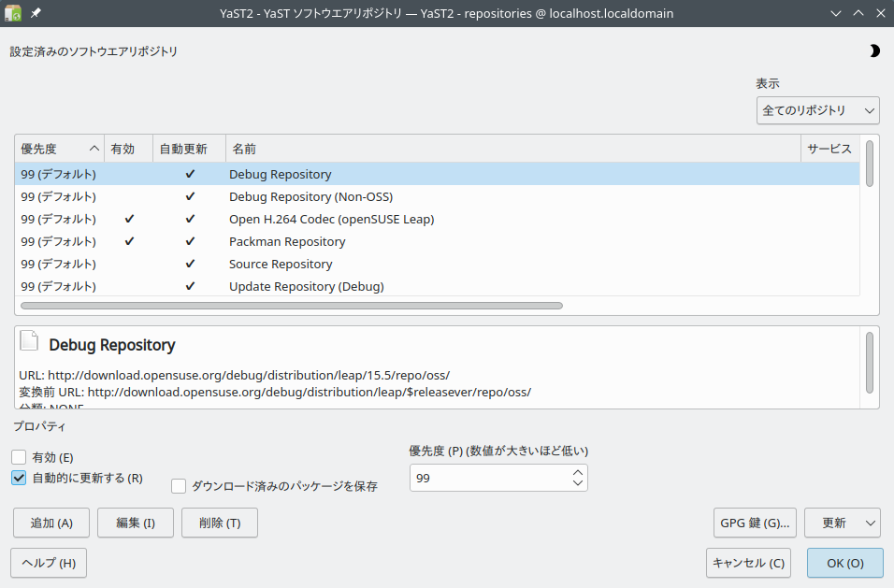The height and width of the screenshot is (588, 894).
Task: Click the repository list vertical scrollbar
Action: [870, 164]
